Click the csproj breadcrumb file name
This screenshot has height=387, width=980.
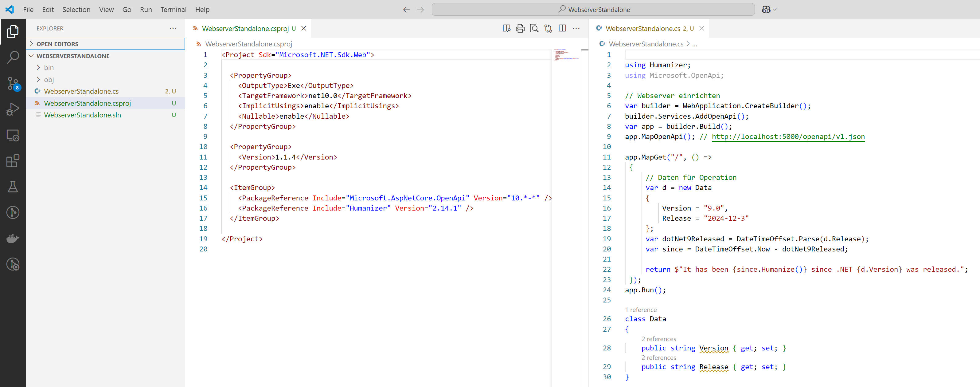tap(248, 44)
